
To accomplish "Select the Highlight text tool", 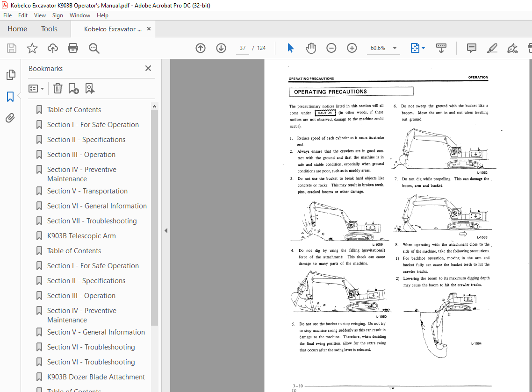I will pos(492,48).
